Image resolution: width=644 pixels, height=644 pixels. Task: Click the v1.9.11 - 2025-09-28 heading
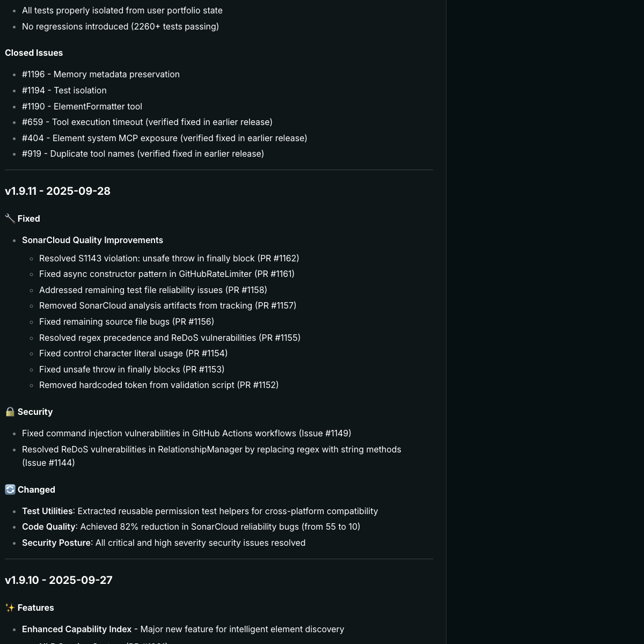pyautogui.click(x=57, y=191)
